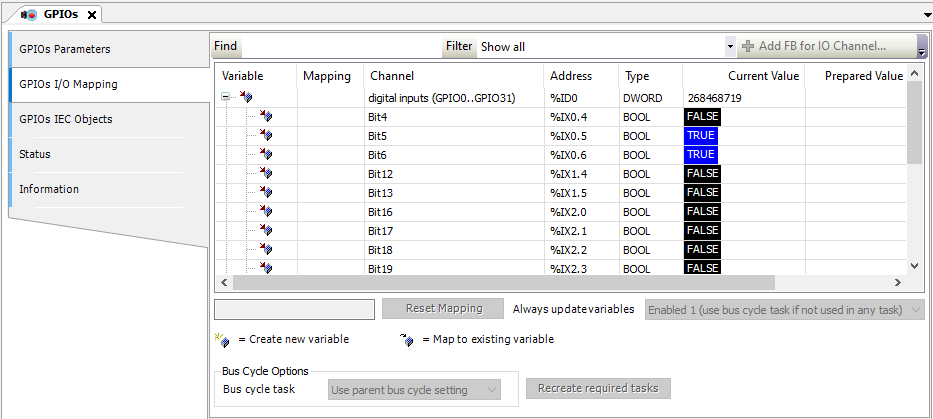The image size is (933, 419).
Task: Click the Recreate required tasks button
Action: (598, 388)
